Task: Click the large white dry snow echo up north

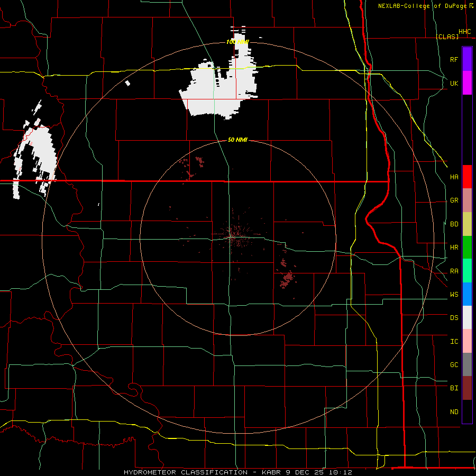Action: [218, 88]
